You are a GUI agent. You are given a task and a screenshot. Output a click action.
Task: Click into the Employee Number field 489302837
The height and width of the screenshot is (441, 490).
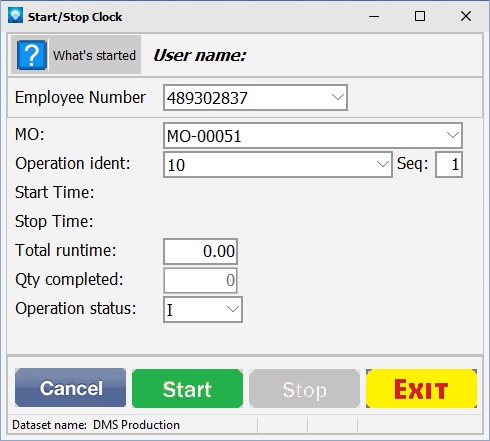255,98
